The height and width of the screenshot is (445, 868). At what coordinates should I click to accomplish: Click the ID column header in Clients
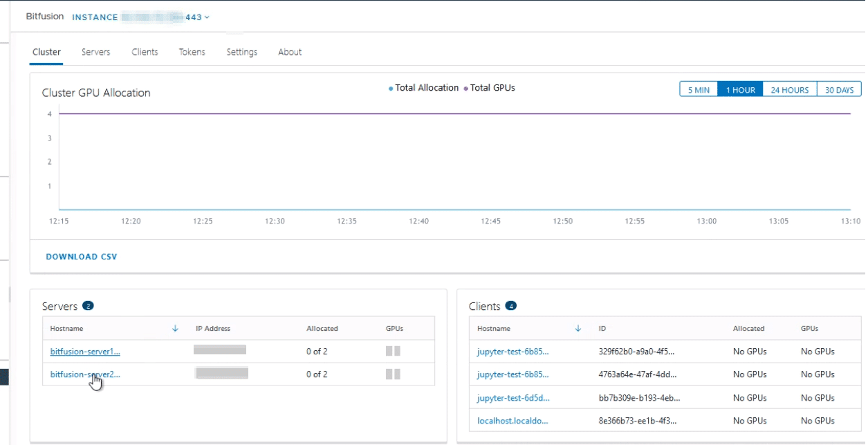pyautogui.click(x=602, y=329)
